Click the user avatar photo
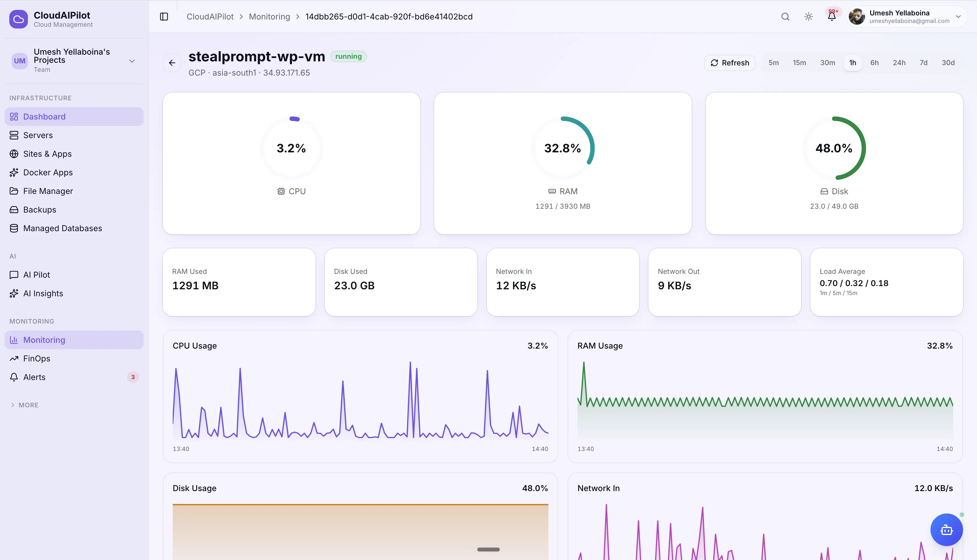 coord(857,17)
